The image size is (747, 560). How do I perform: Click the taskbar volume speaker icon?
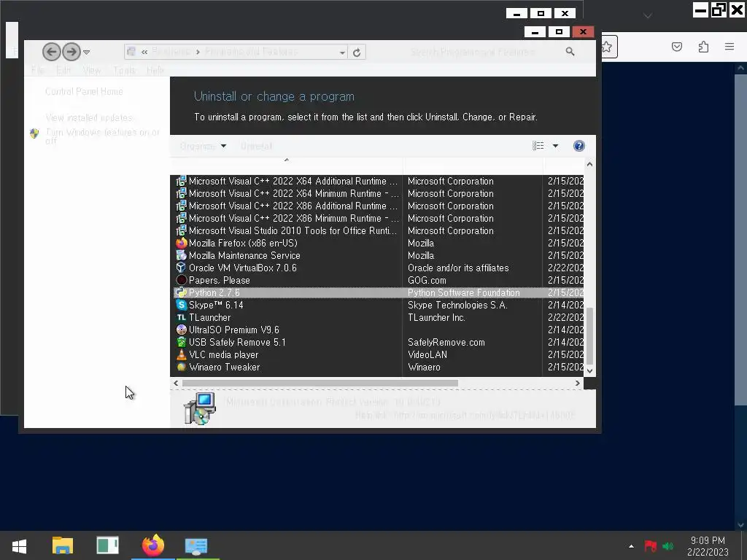coord(668,546)
